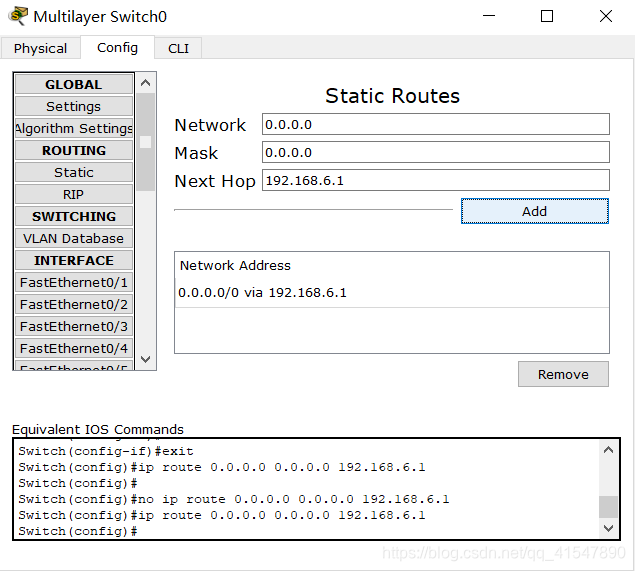This screenshot has height=571, width=635.
Task: Select the Config tab
Action: click(x=117, y=47)
